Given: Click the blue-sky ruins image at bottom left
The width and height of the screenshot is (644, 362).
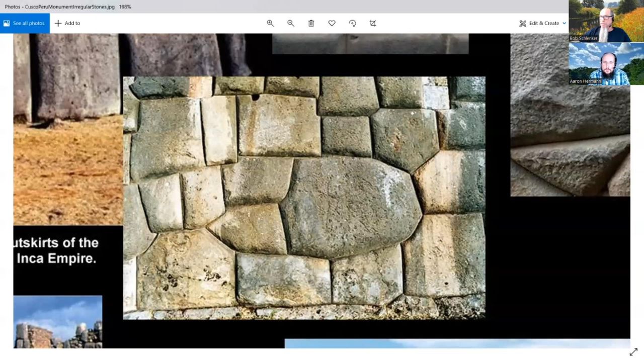Looking at the screenshot, I should pos(57,322).
